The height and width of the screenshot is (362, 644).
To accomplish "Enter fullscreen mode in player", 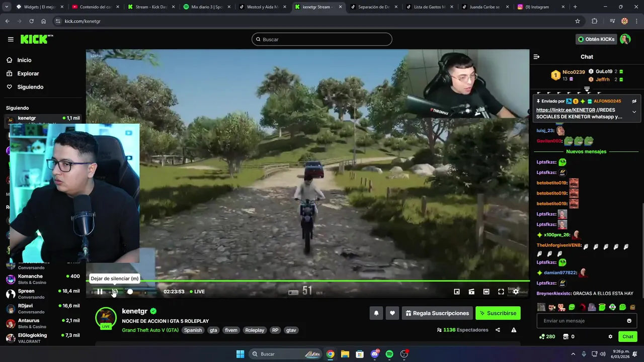I will (501, 292).
